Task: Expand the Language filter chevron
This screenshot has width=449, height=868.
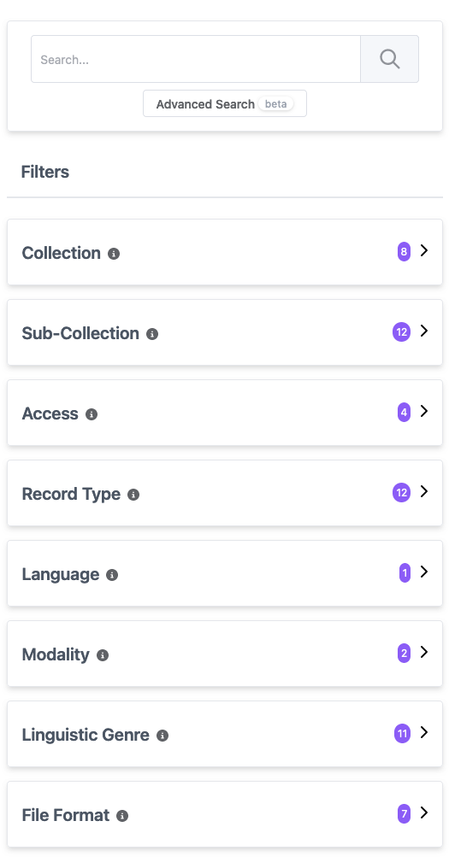Action: (424, 572)
